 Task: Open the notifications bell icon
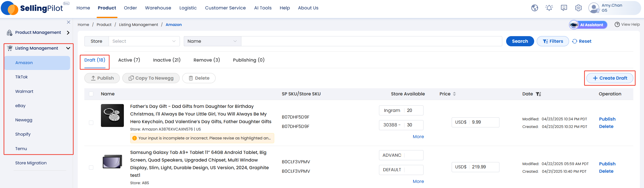pos(549,8)
